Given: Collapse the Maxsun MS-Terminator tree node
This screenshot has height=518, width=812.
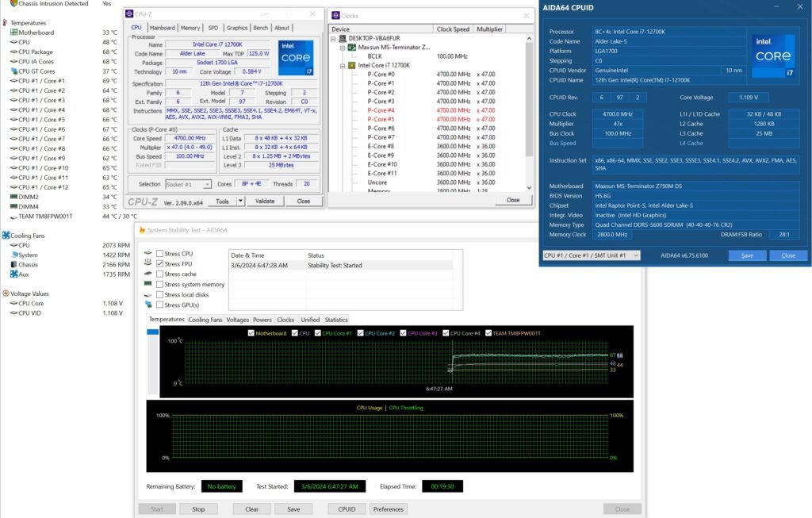Looking at the screenshot, I should [x=343, y=47].
